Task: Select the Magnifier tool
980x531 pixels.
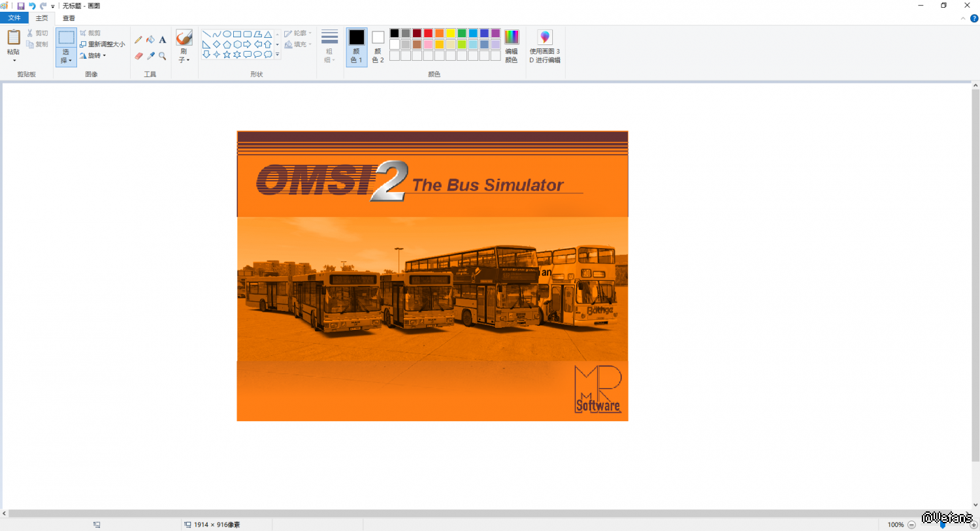Action: (163, 56)
